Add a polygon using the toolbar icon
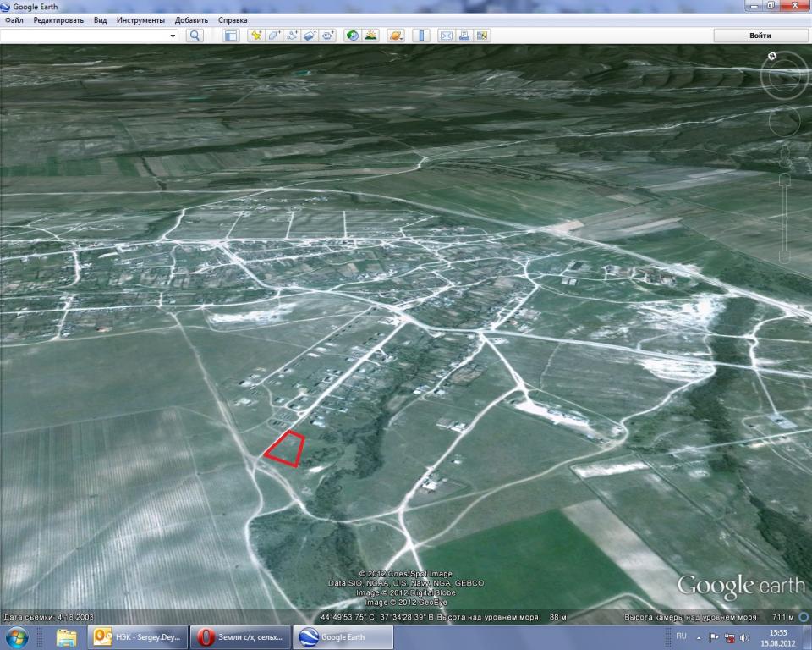The width and height of the screenshot is (812, 650). tap(274, 36)
